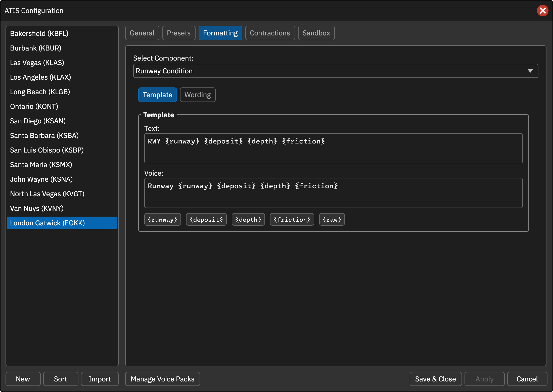553x392 pixels.
Task: Open the Presets tab
Action: coord(179,33)
